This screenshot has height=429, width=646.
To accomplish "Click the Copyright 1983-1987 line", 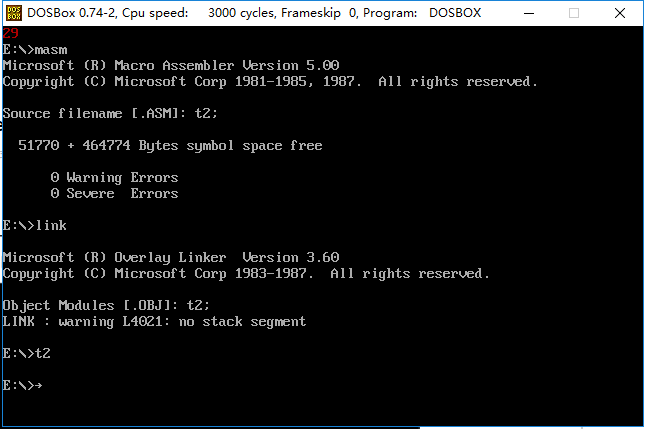I will [x=246, y=274].
